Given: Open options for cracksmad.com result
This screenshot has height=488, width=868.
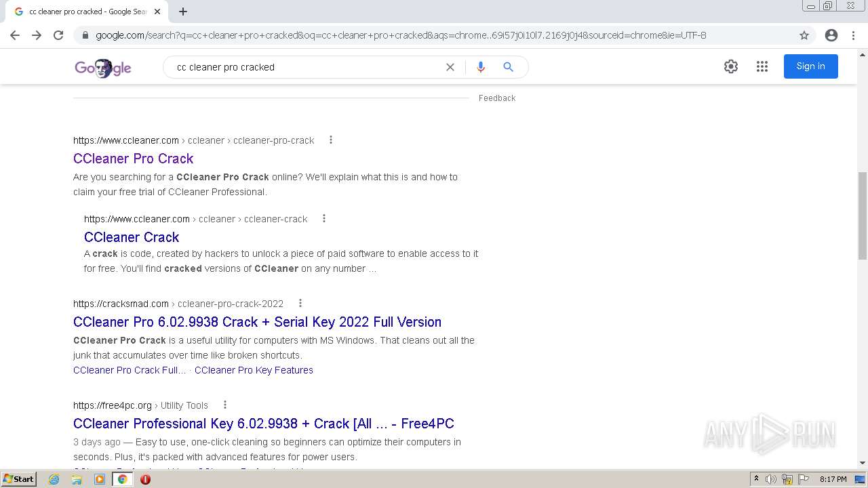Looking at the screenshot, I should [300, 304].
